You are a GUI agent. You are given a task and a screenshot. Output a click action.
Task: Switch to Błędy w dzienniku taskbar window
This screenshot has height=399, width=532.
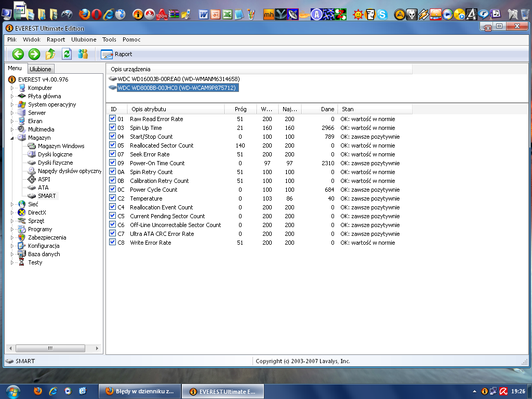(139, 391)
